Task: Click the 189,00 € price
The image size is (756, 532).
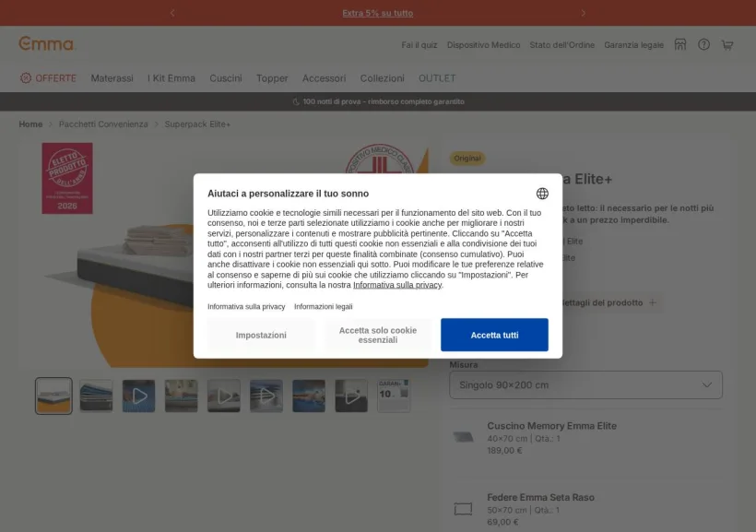Action: click(504, 451)
